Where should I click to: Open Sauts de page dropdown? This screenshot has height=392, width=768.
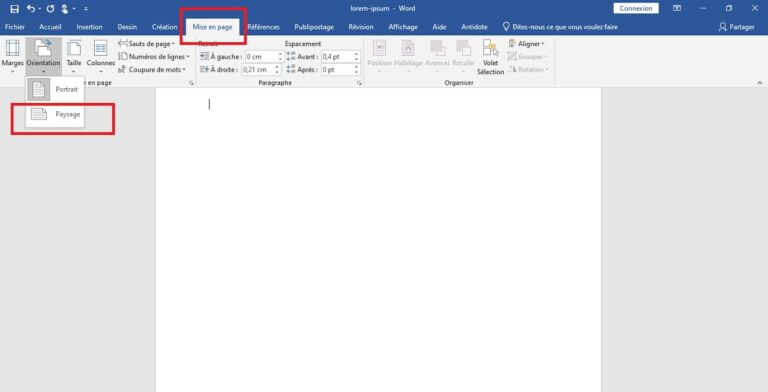(x=146, y=44)
